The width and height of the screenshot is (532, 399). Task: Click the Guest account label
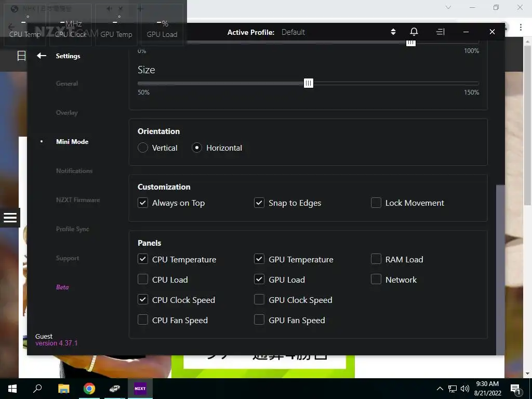(44, 336)
